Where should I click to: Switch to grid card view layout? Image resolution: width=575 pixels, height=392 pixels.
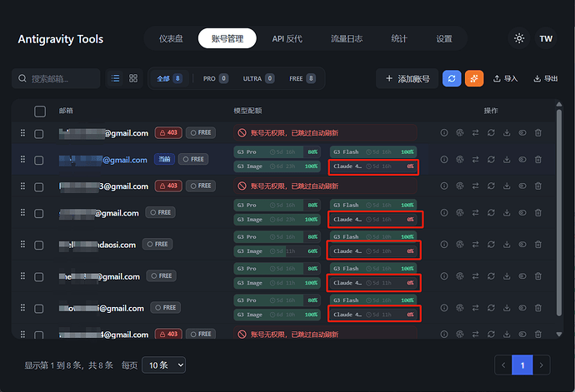point(133,78)
